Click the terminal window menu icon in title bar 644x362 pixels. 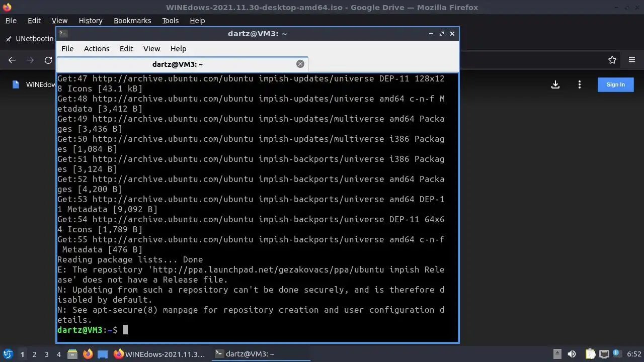(63, 34)
